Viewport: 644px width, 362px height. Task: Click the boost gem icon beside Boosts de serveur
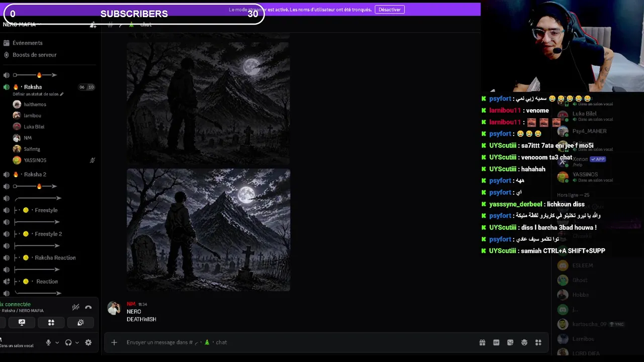[6, 55]
